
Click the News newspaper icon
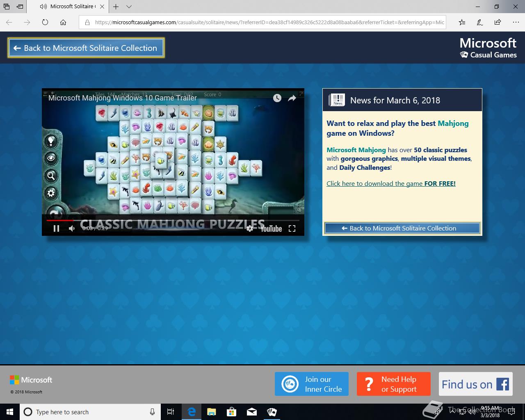[337, 100]
